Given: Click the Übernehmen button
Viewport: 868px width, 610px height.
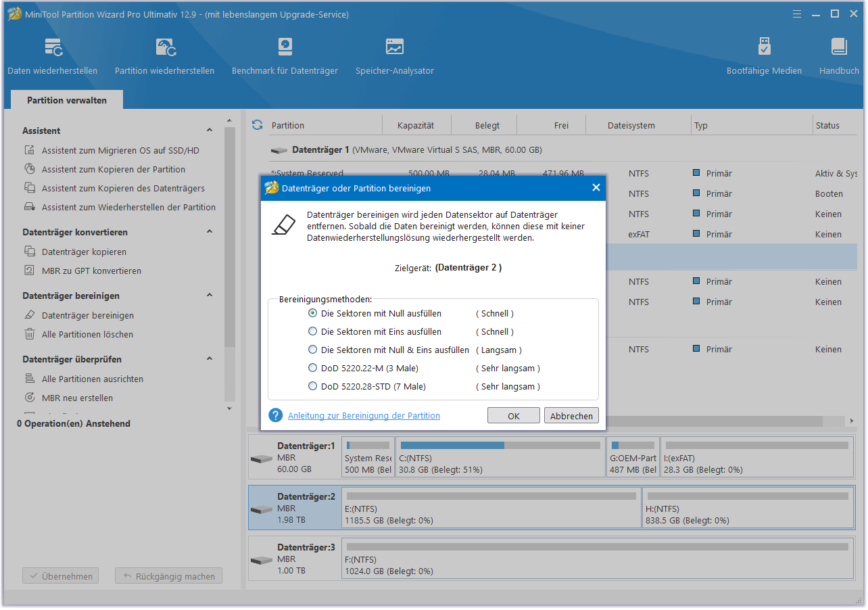Looking at the screenshot, I should tap(61, 577).
